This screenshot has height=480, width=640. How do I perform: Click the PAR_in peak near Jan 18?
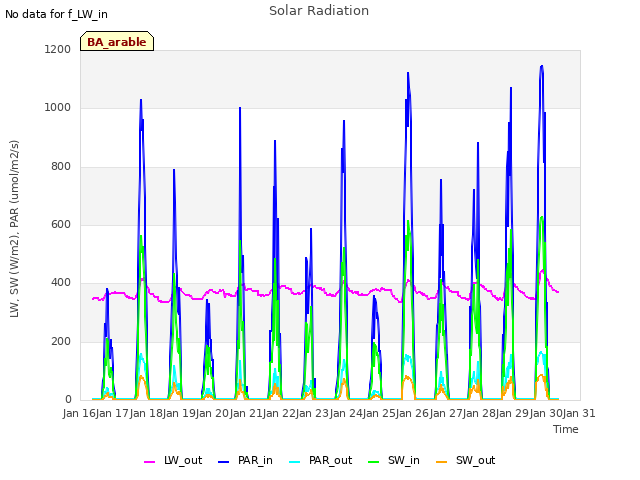click(141, 100)
